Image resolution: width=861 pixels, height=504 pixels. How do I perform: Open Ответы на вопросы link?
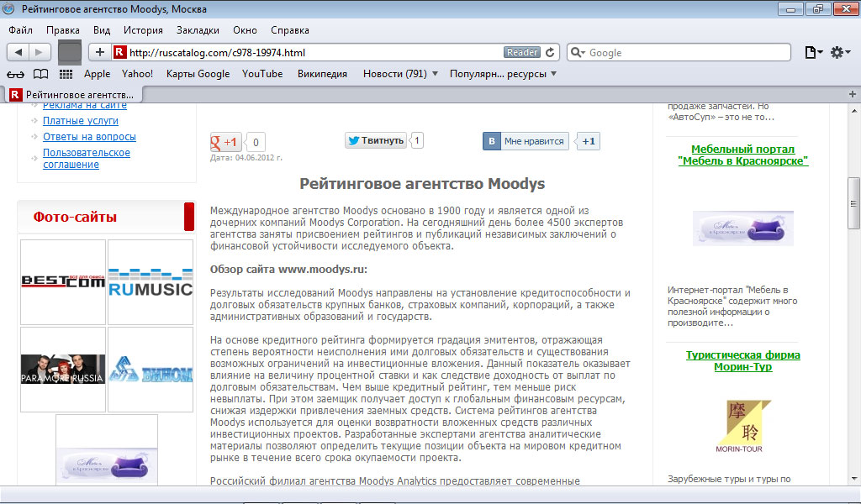89,137
